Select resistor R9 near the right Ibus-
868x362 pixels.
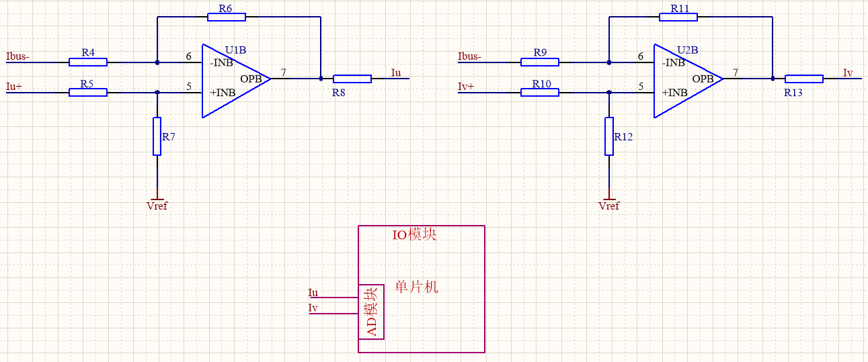tap(539, 62)
